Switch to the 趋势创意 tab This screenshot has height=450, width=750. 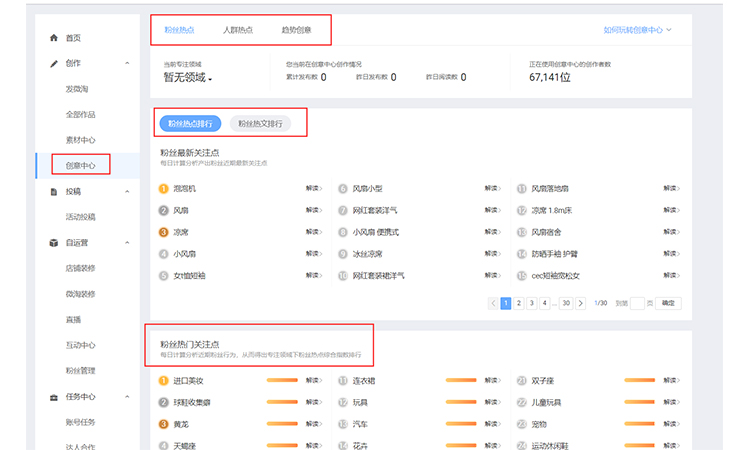(296, 30)
